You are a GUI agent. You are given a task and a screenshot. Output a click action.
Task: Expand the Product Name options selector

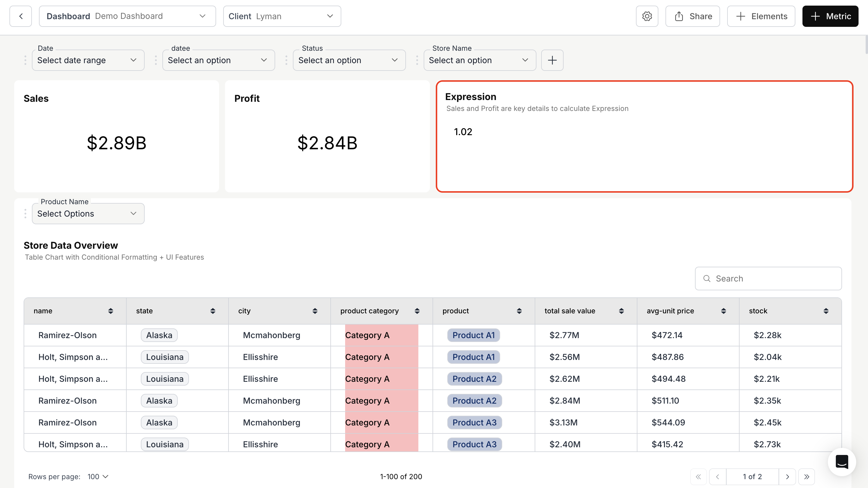point(88,214)
